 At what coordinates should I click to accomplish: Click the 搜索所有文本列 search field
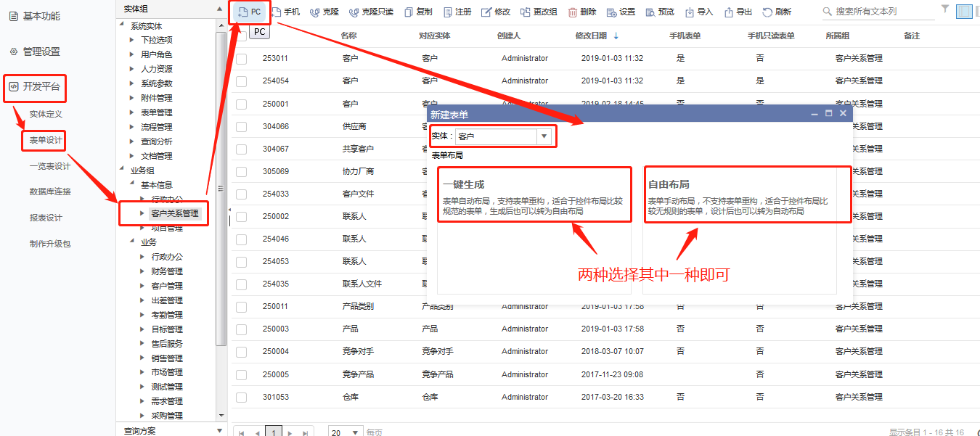tap(878, 12)
